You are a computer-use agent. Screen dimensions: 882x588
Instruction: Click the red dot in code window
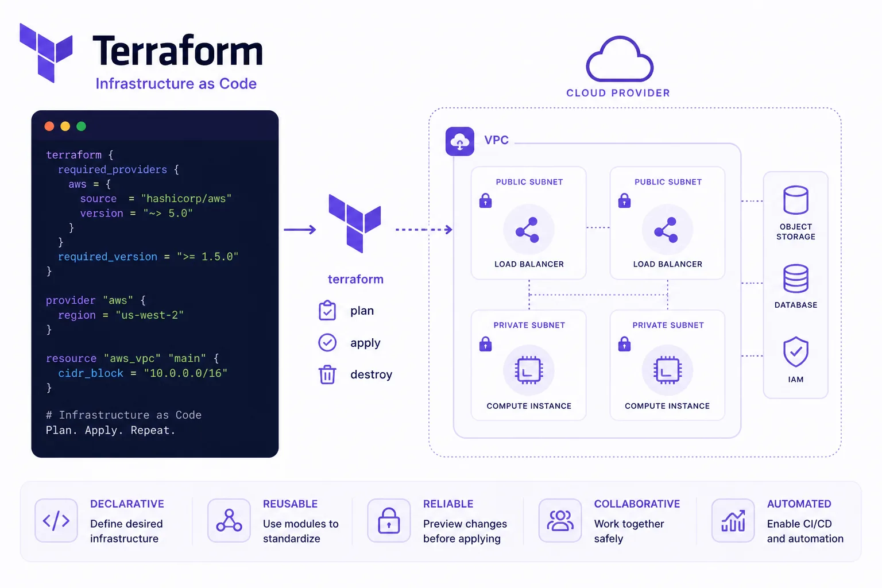[x=49, y=126]
